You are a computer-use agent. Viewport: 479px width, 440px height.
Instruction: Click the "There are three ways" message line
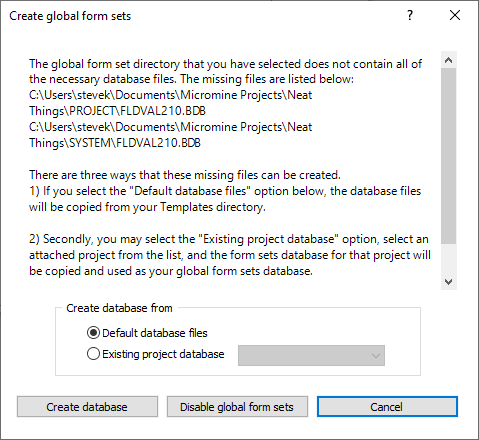[x=185, y=175]
